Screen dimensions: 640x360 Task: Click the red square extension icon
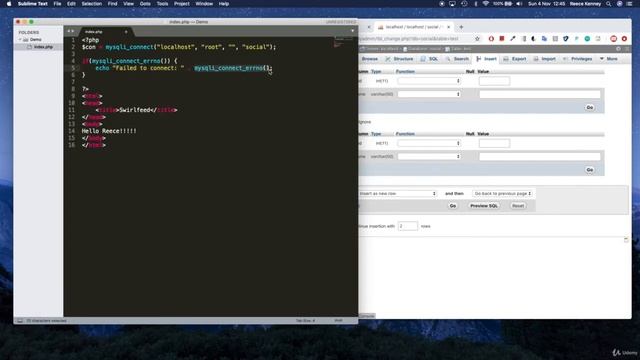(x=502, y=38)
